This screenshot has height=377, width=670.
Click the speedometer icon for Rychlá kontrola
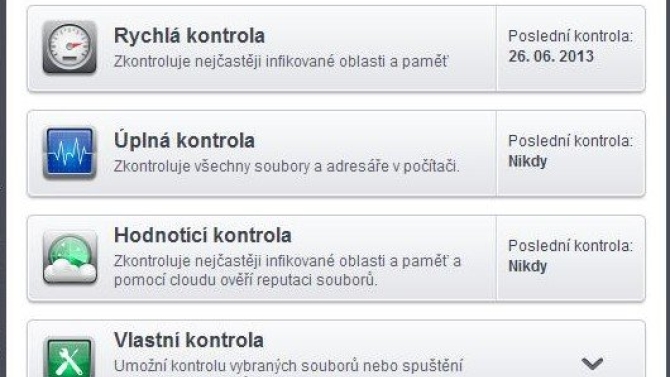click(70, 47)
